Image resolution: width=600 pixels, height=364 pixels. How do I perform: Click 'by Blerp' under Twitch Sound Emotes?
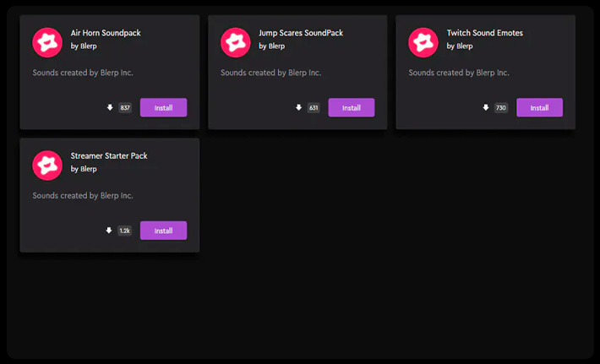pyautogui.click(x=460, y=46)
